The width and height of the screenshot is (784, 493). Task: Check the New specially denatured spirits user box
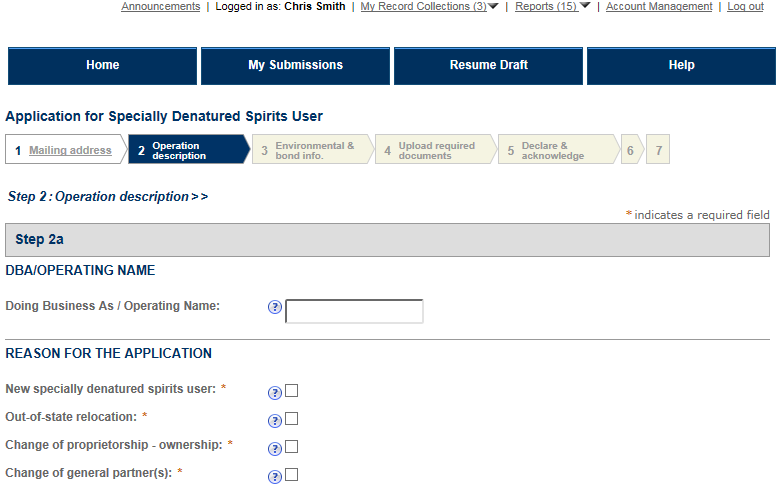click(x=292, y=391)
